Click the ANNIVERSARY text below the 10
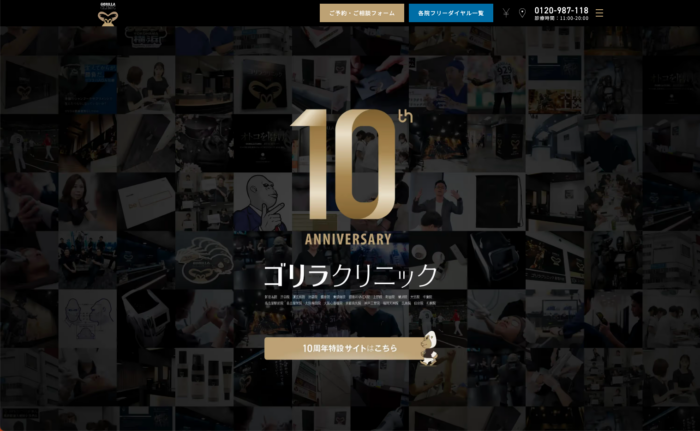700x431 pixels. (347, 239)
